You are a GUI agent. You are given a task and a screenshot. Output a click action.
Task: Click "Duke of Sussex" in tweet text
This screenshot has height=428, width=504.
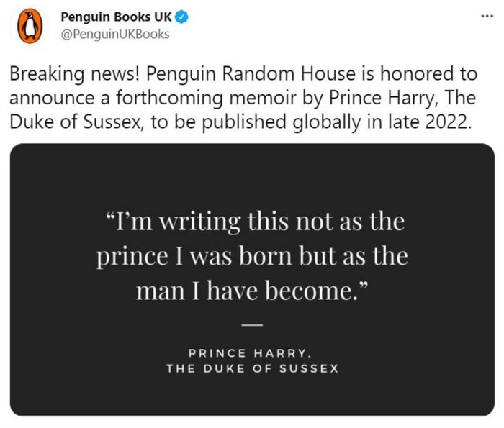click(x=76, y=122)
